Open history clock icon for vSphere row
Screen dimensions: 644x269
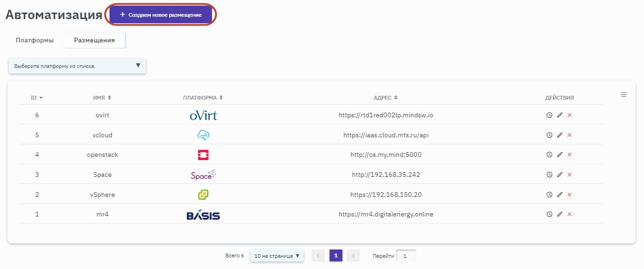coord(549,195)
